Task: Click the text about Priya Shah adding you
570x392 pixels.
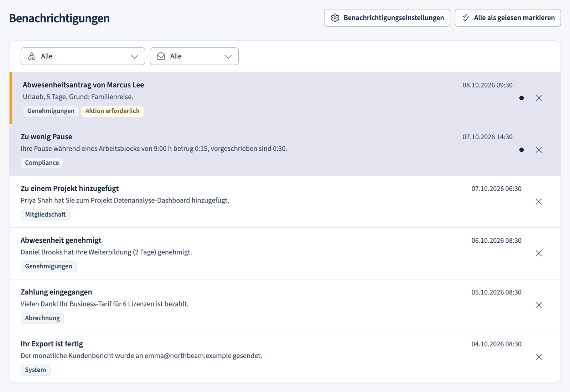Action: [x=125, y=200]
